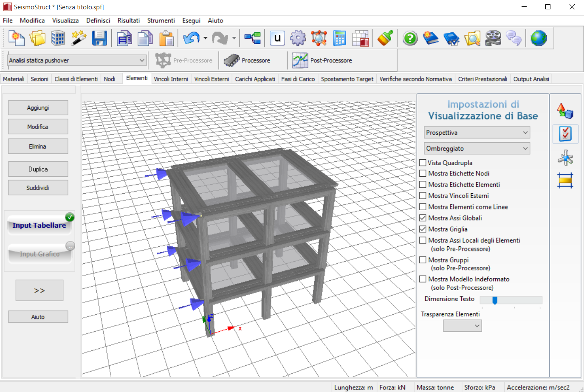The height and width of the screenshot is (392, 584).
Task: Click the Dimensione Testo slider handle
Action: click(495, 300)
